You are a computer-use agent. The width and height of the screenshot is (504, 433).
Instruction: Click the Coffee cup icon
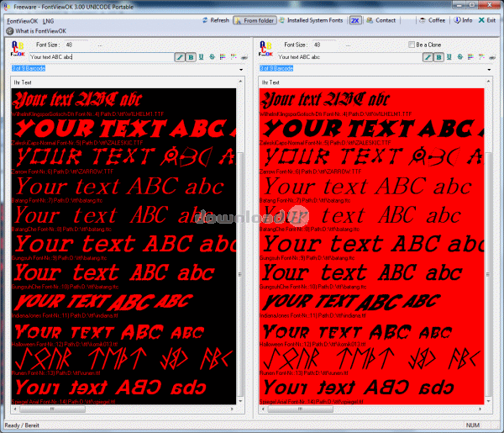point(423,20)
